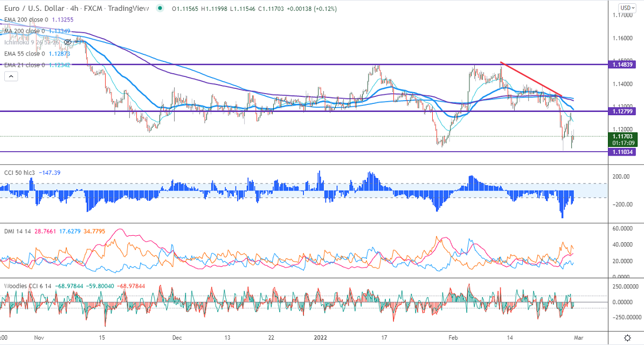The image size is (644, 345).
Task: Click the green market status dot
Action: click(x=160, y=9)
